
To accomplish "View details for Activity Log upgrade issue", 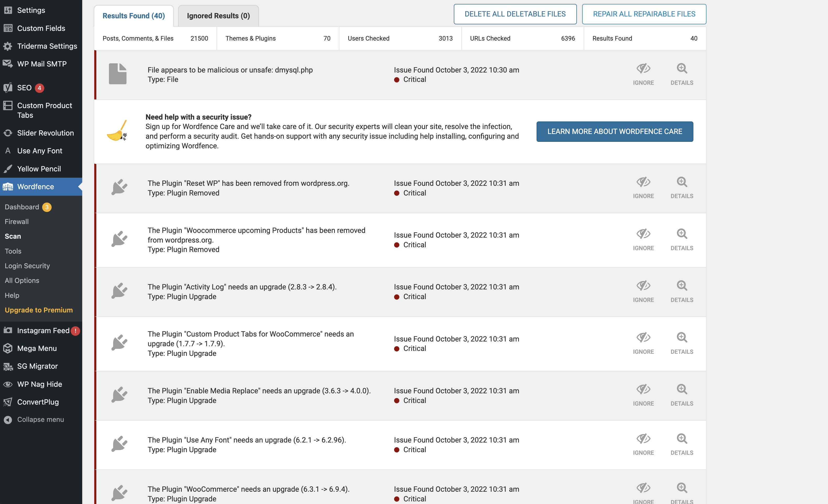I will [681, 292].
